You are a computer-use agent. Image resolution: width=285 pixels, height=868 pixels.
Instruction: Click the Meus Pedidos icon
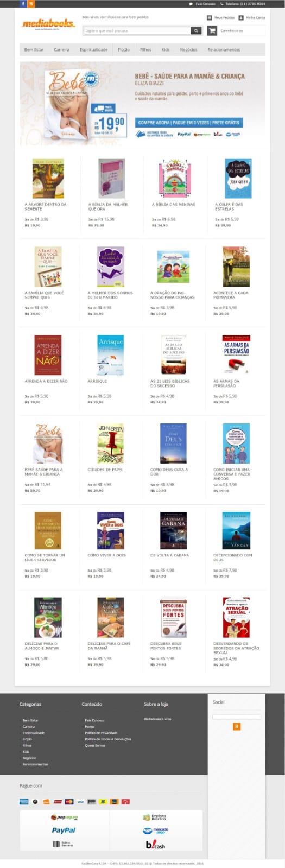click(210, 18)
